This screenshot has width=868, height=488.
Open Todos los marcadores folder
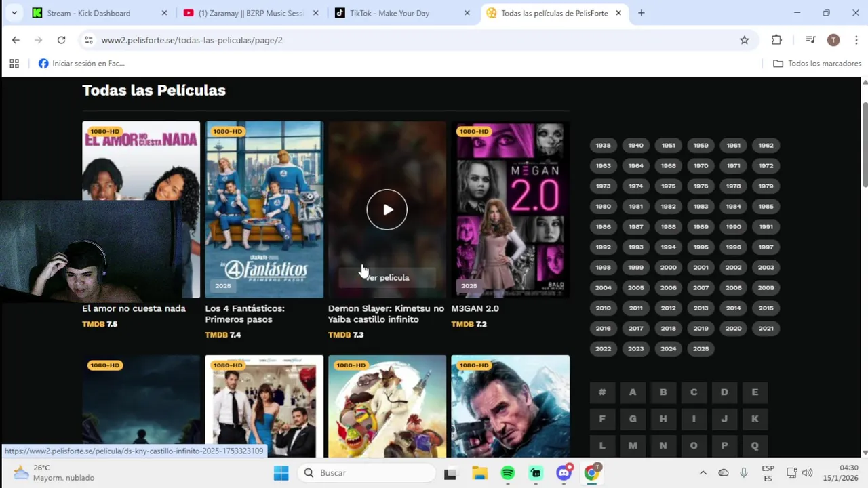coord(817,63)
